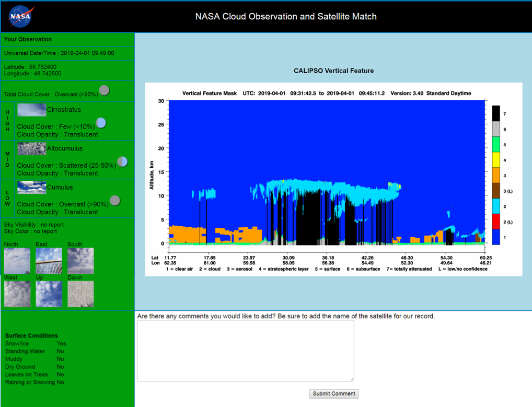The width and height of the screenshot is (532, 407).
Task: View the West sky photo
Action: (17, 294)
